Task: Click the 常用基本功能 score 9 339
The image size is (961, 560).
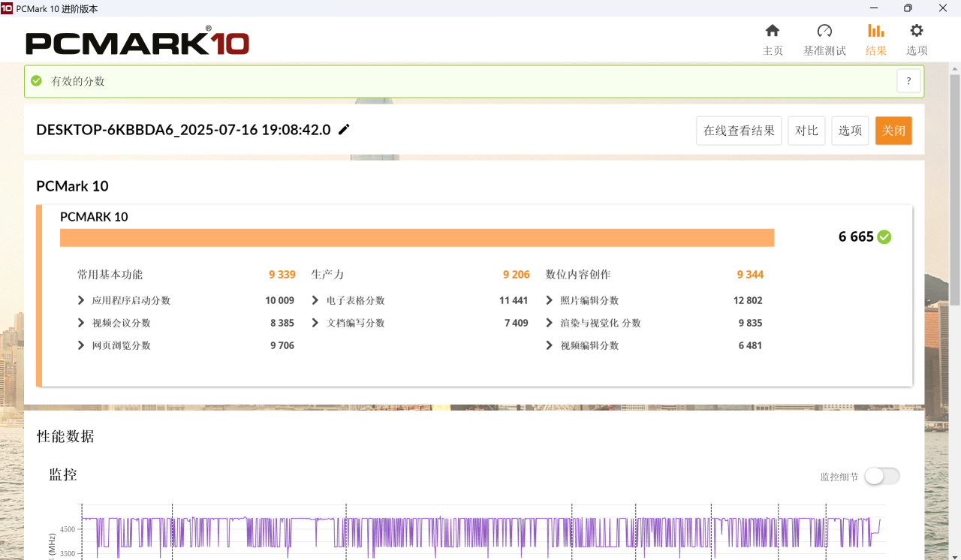Action: tap(282, 275)
